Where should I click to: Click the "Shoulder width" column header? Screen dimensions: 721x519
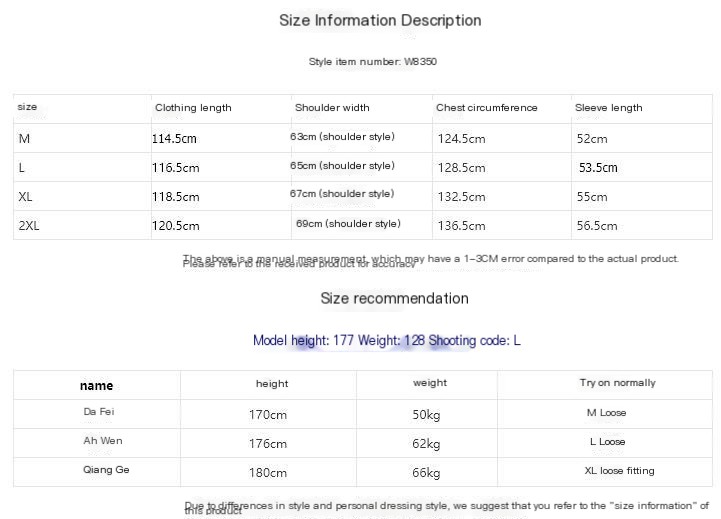point(332,108)
